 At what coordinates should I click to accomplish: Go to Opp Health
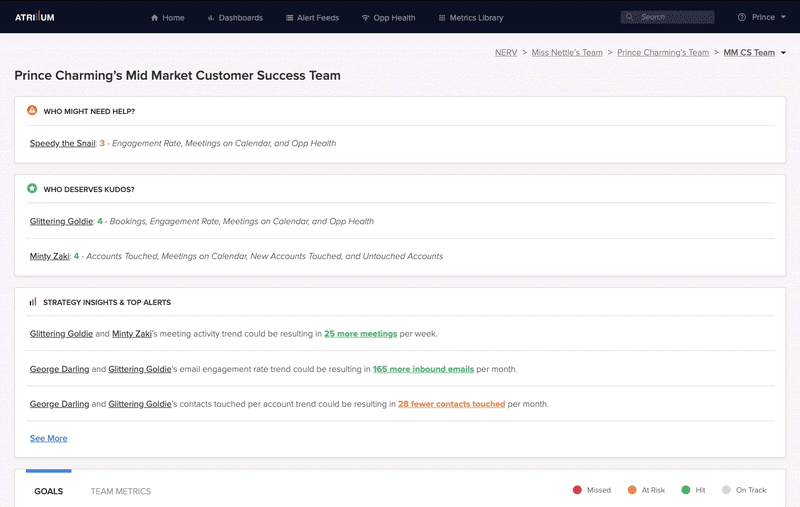(x=388, y=18)
